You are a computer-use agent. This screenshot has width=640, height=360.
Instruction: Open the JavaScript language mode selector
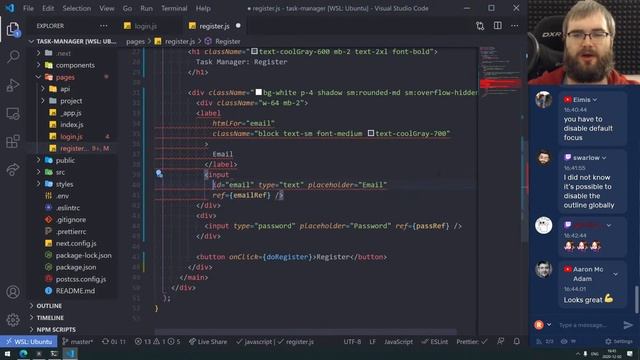(398, 342)
